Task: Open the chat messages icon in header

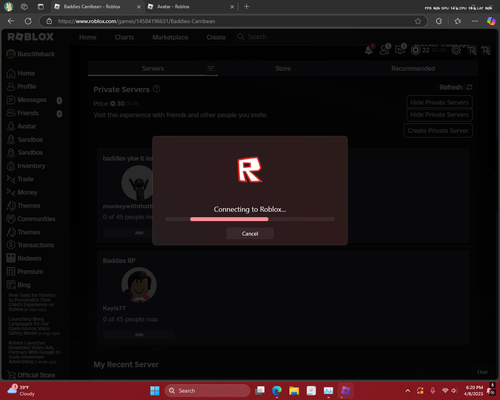Action: [400, 50]
